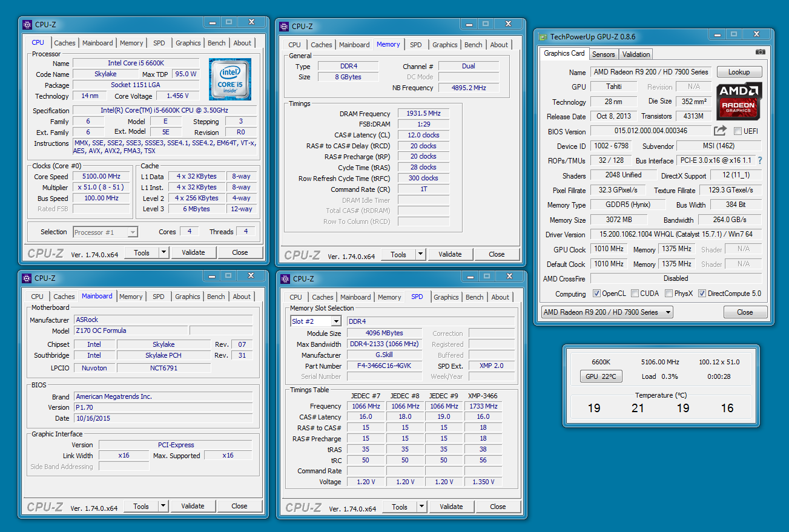
Task: Toggle the UEFI checkbox in GPU-Z
Action: click(x=738, y=131)
